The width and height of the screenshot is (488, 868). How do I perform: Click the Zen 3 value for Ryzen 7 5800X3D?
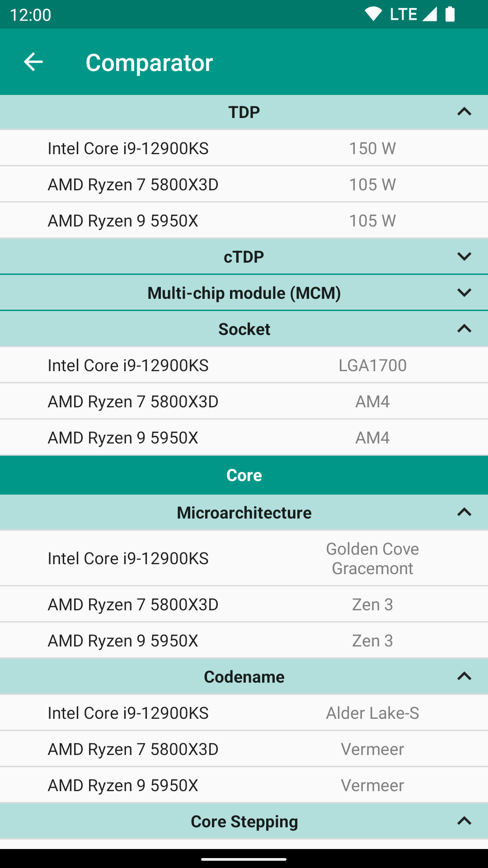click(372, 604)
